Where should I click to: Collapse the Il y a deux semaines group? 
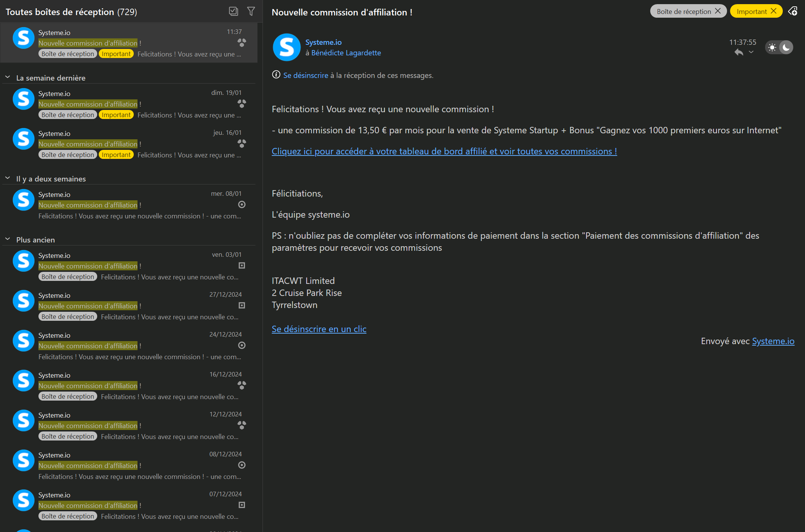tap(8, 178)
